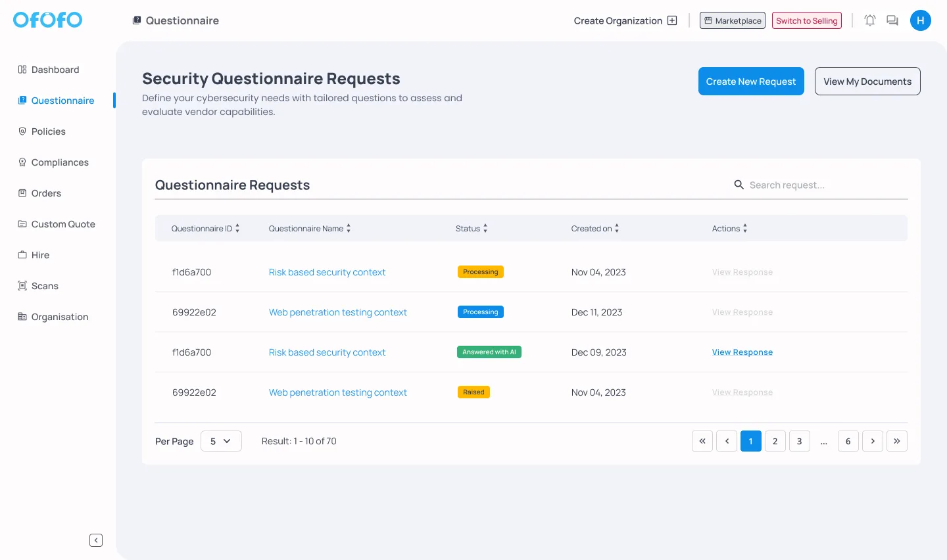Image resolution: width=947 pixels, height=560 pixels.
Task: Open the Scans page
Action: (45, 286)
